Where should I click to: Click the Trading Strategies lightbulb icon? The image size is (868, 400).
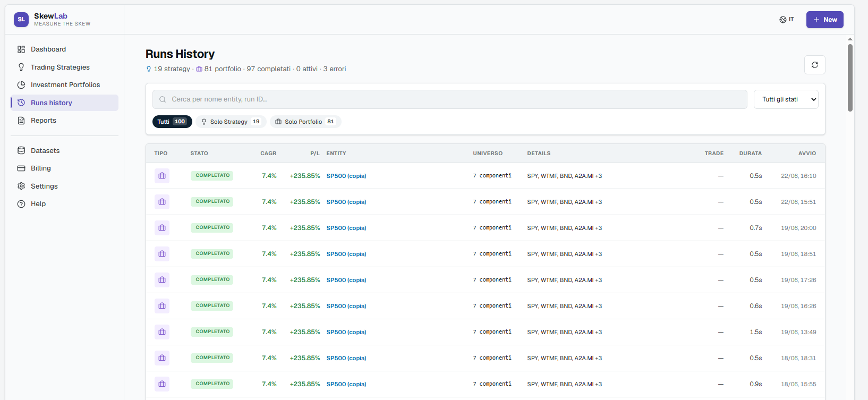(21, 67)
